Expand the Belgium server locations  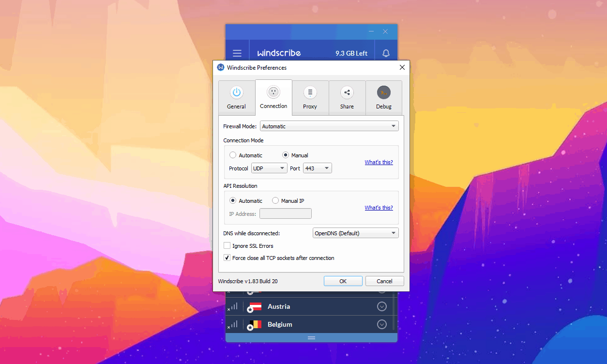(382, 324)
